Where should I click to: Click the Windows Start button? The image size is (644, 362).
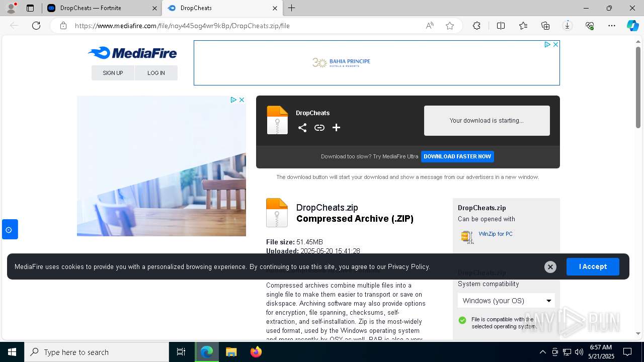point(12,352)
